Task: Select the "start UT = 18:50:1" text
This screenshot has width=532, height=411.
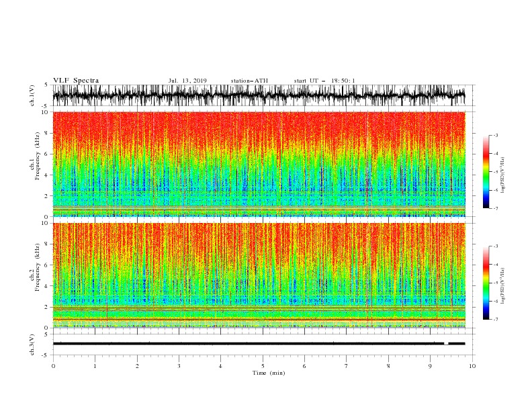Action: 324,81
